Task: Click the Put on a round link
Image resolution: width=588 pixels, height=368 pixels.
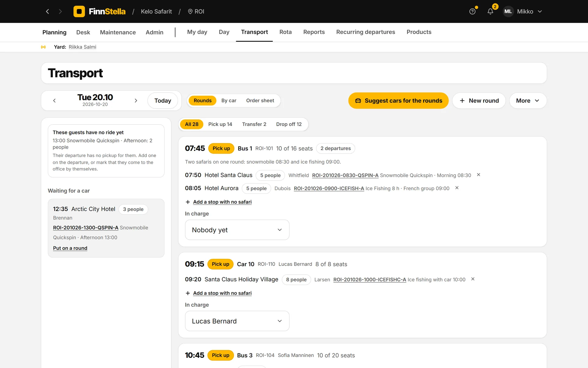Action: (70, 248)
